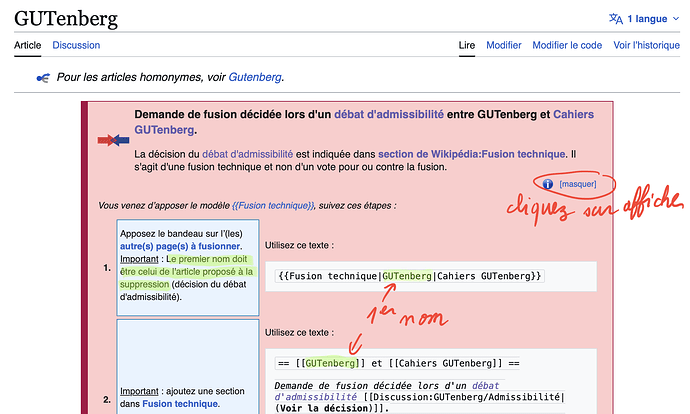This screenshot has width=690, height=414.
Task: Toggle the [masquer] hide link
Action: tap(578, 184)
